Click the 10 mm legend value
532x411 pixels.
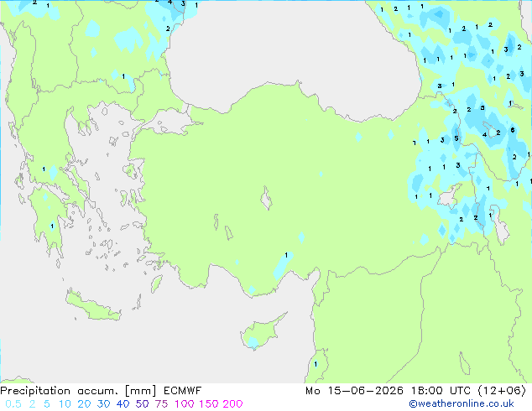[x=65, y=404]
